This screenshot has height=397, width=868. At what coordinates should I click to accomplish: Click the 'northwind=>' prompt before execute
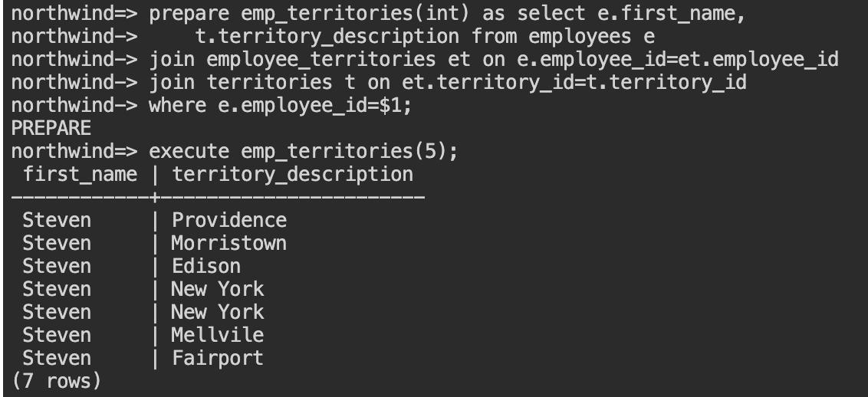pyautogui.click(x=74, y=152)
